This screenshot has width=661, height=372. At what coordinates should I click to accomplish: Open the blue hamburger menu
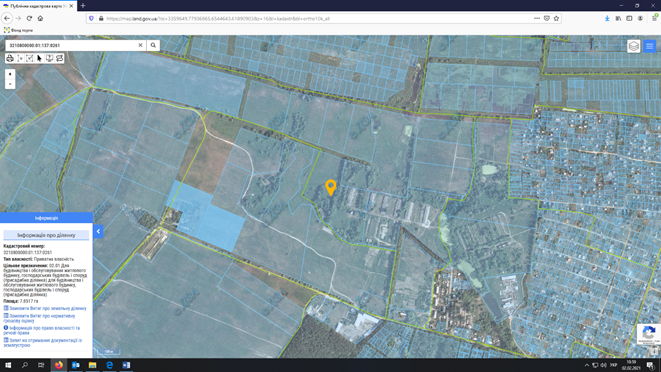(650, 46)
